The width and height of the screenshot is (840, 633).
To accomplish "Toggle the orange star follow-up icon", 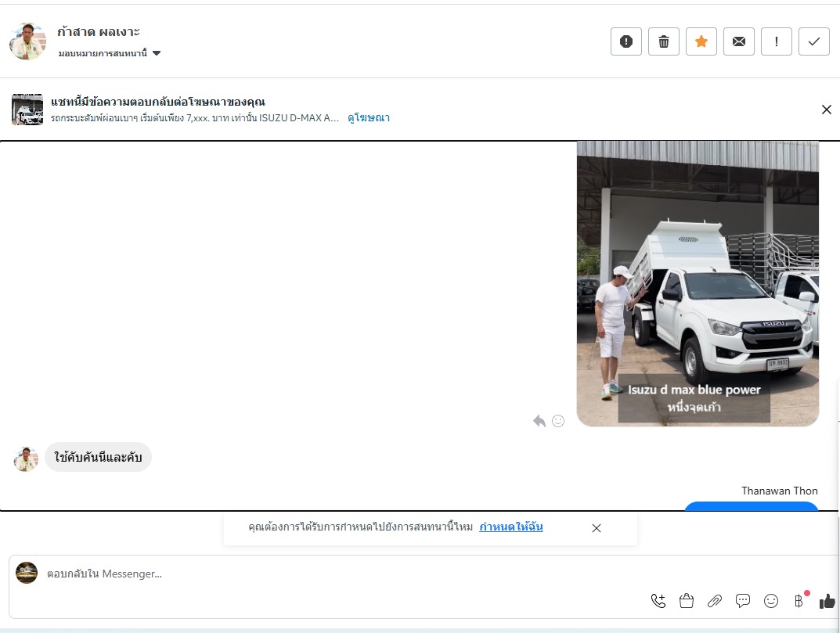I will point(701,41).
